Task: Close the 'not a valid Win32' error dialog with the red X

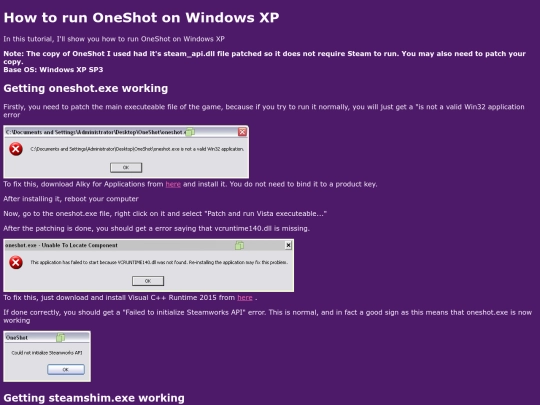Action: (242, 132)
